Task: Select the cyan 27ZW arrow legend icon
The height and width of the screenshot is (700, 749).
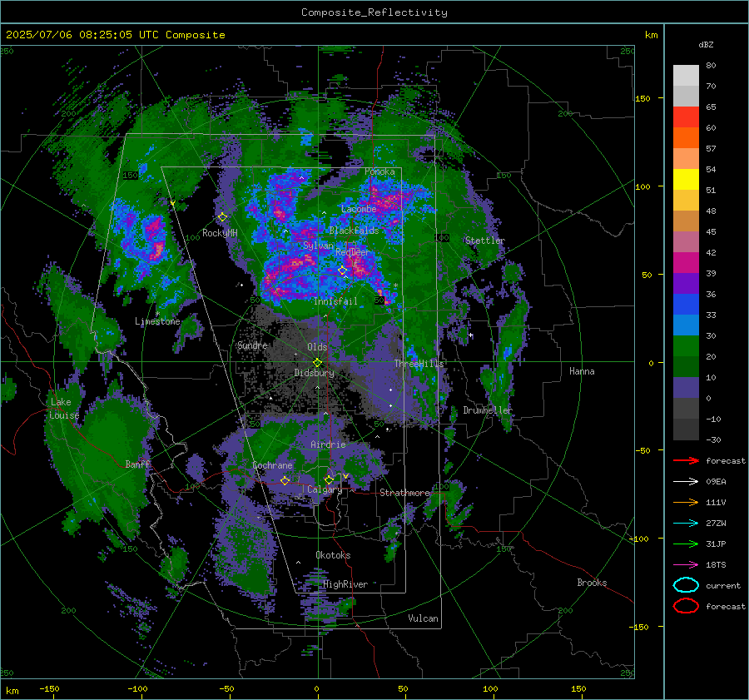Action: [x=686, y=524]
